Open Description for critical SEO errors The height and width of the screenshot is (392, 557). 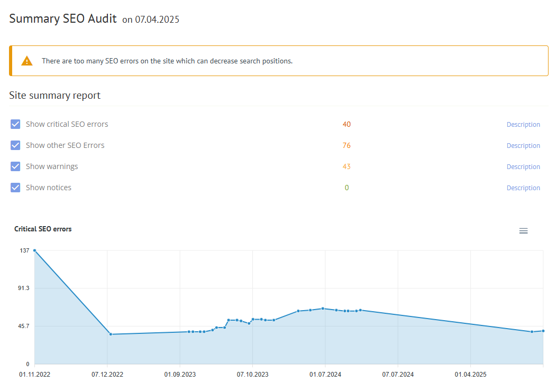tap(523, 125)
